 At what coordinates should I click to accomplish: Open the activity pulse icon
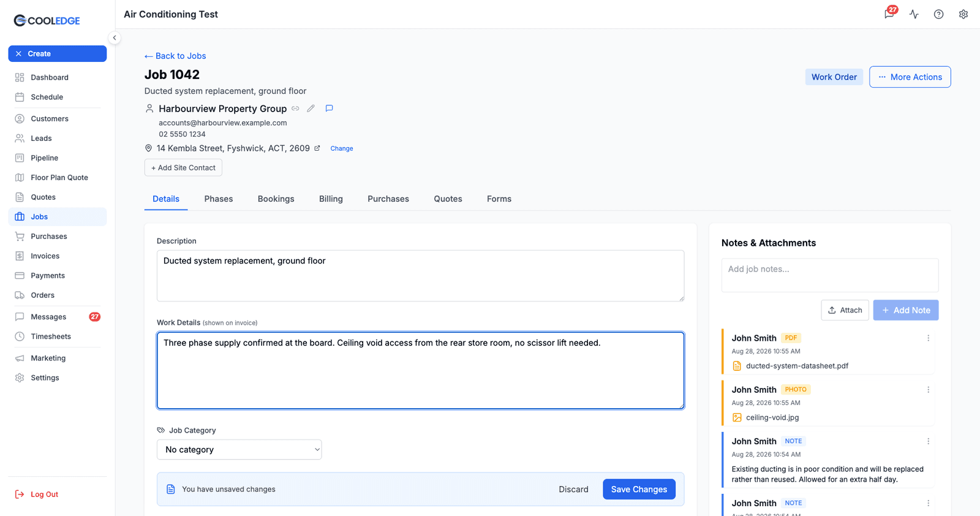click(x=914, y=14)
